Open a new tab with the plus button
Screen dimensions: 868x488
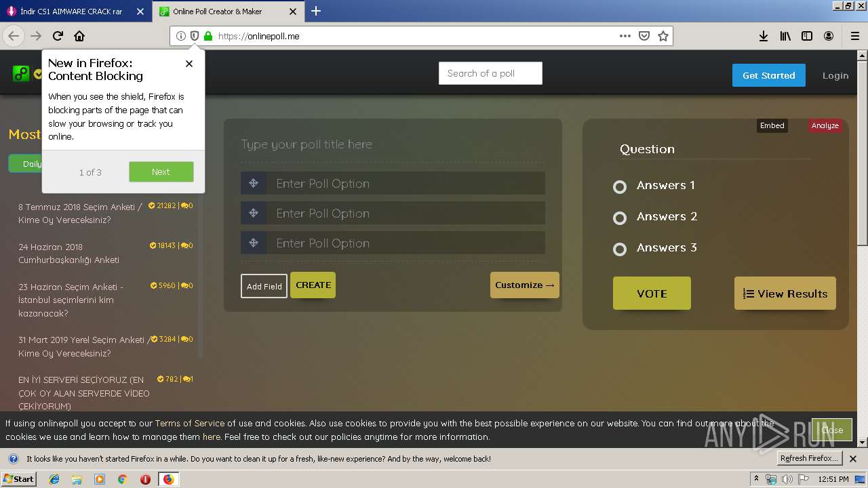(316, 11)
